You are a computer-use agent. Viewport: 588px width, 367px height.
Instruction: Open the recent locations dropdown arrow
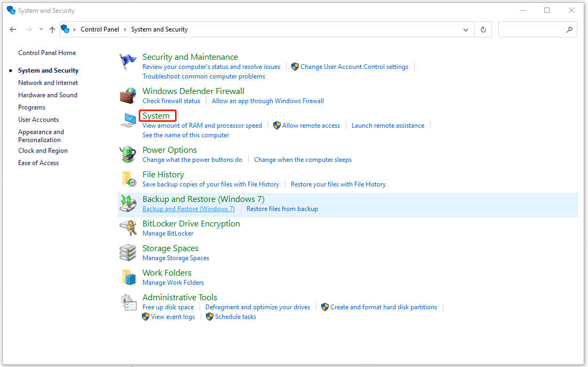tap(41, 29)
